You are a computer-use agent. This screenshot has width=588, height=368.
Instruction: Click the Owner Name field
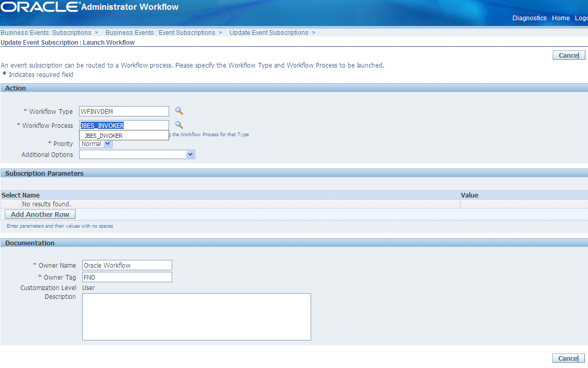tap(127, 265)
